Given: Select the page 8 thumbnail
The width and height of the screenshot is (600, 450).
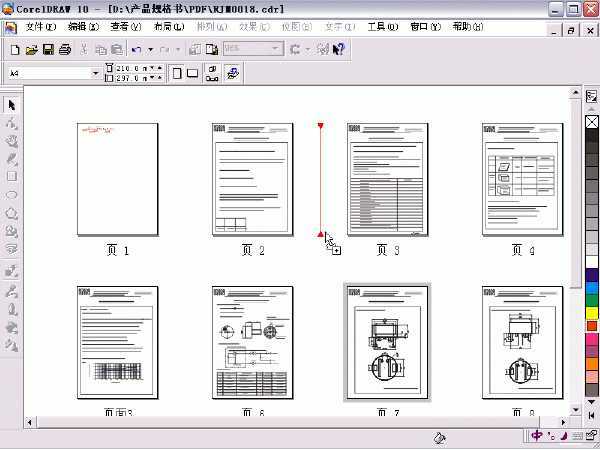Looking at the screenshot, I should (522, 342).
